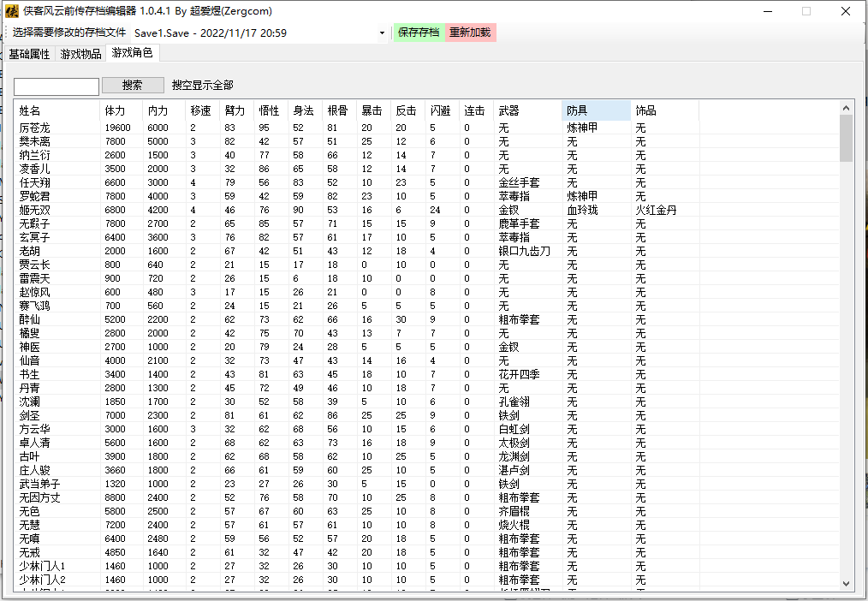Image resolution: width=868 pixels, height=601 pixels.
Task: Open the save file dropdown arrow
Action: [x=382, y=33]
